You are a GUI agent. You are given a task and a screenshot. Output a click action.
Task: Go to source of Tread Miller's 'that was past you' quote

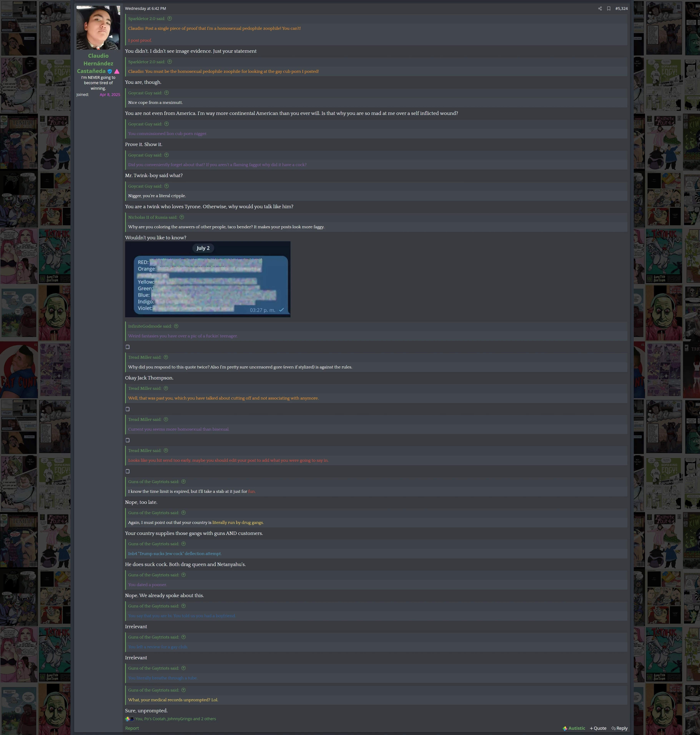(166, 388)
